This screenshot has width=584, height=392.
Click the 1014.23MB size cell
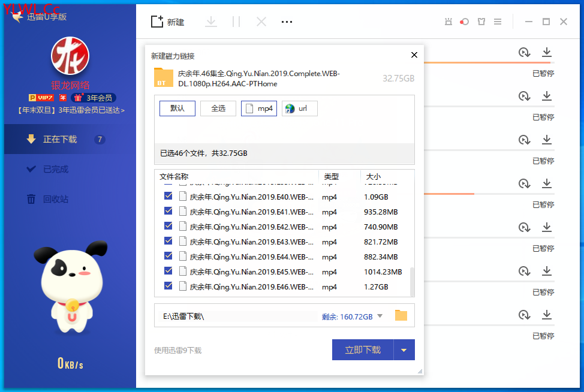(x=383, y=272)
